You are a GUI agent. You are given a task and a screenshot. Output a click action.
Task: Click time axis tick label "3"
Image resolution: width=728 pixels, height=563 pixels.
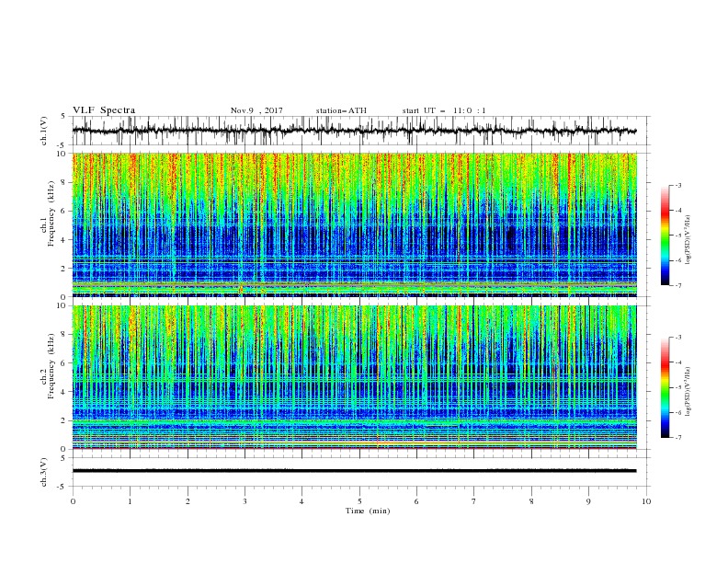click(x=245, y=501)
